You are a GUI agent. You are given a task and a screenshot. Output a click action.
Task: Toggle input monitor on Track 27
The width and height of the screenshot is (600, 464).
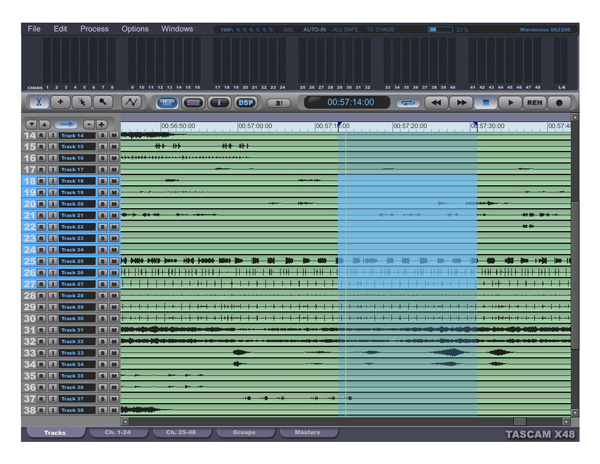53,284
